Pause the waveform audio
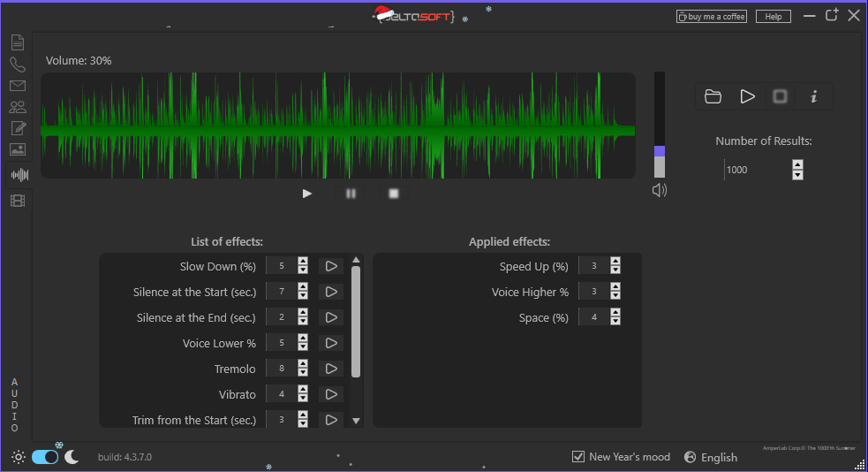The height and width of the screenshot is (472, 868). click(x=351, y=194)
